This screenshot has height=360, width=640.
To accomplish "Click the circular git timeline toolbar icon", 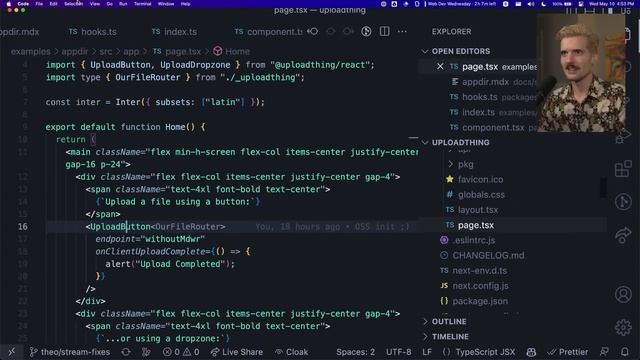I will click(366, 31).
